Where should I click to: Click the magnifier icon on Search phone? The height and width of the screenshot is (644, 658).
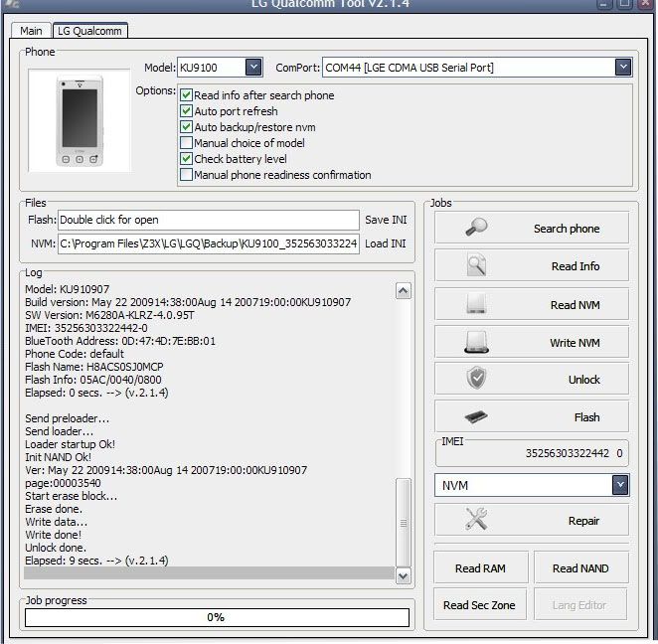pyautogui.click(x=476, y=228)
